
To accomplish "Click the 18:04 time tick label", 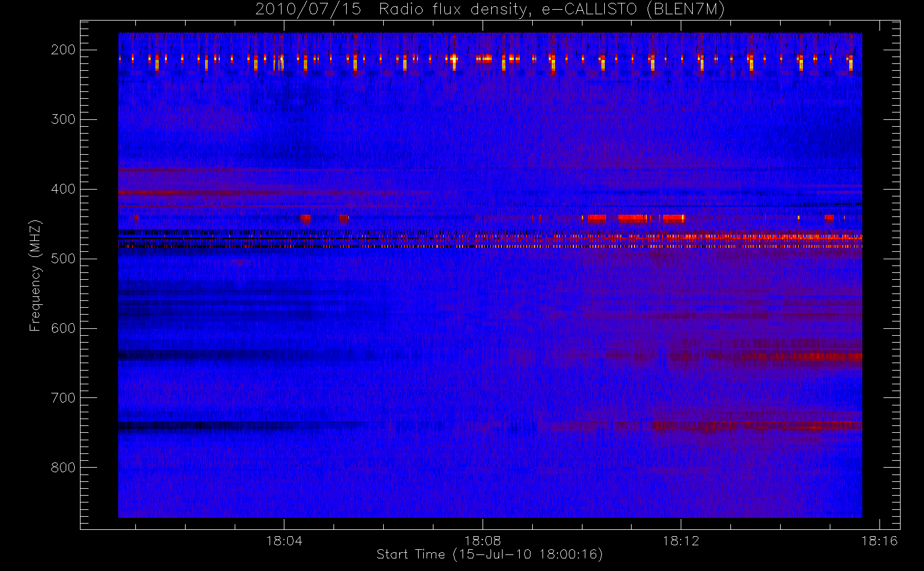I will point(284,541).
